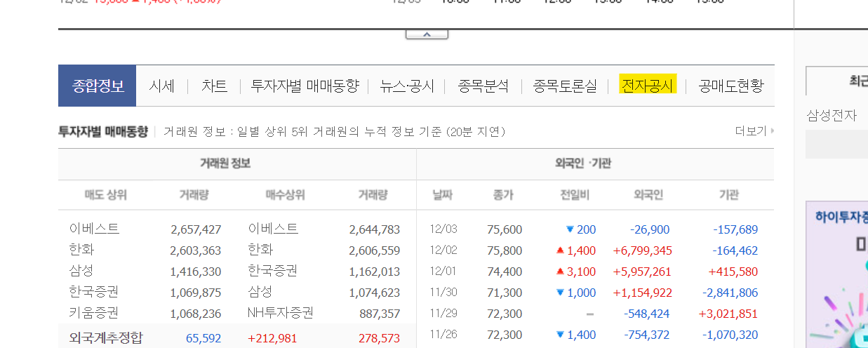Click the 외국인·기관 table header
Screen dimensions: 868x348
582,163
